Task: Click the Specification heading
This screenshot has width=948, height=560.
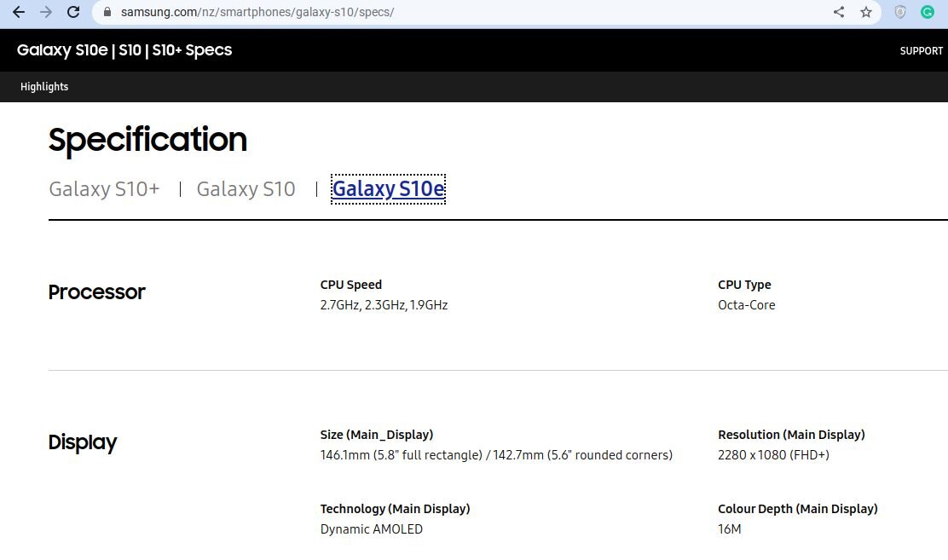Action: point(147,140)
